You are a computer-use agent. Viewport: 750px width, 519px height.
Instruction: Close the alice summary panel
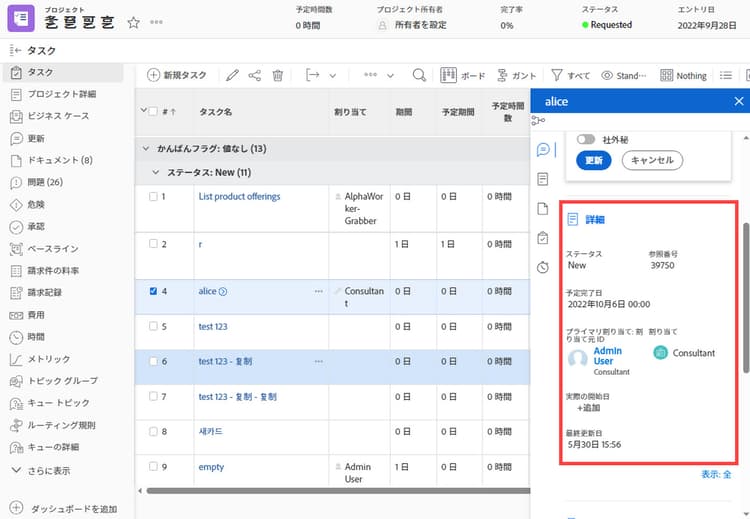tap(739, 101)
